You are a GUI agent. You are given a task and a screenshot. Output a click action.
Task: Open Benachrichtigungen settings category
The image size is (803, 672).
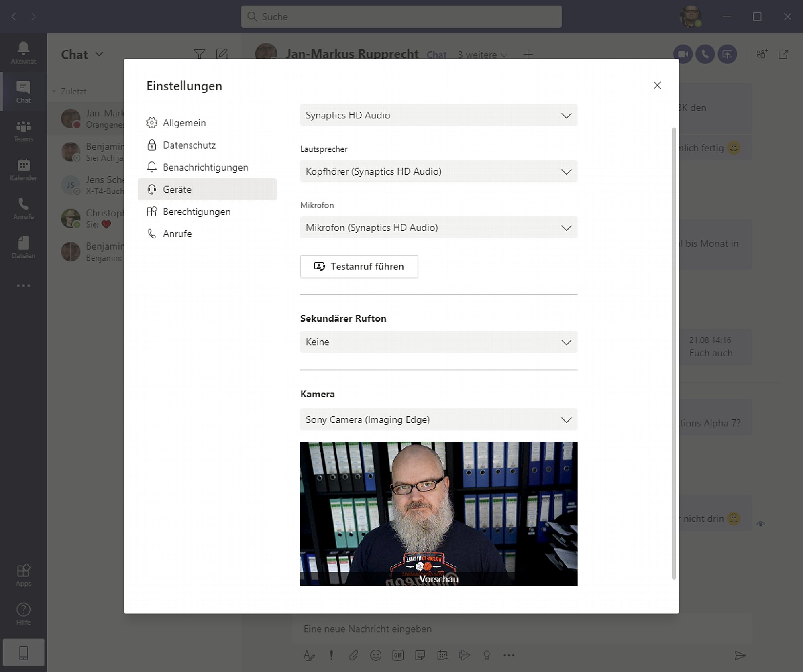click(x=207, y=167)
